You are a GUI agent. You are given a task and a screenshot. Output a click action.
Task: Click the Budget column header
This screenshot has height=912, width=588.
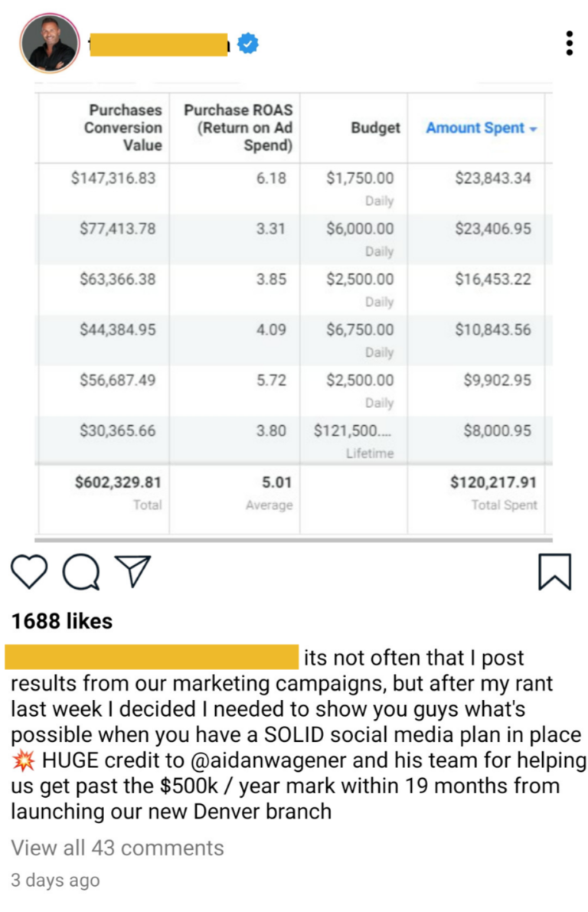tap(375, 128)
